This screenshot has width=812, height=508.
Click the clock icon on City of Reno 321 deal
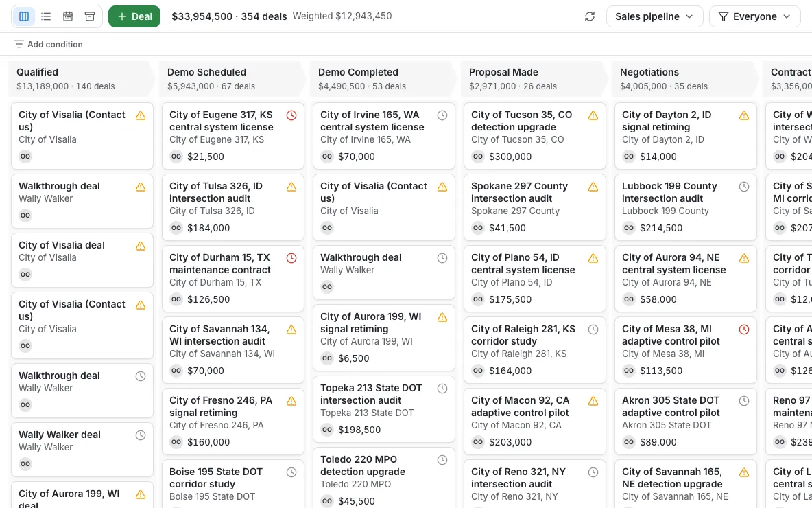pyautogui.click(x=593, y=472)
